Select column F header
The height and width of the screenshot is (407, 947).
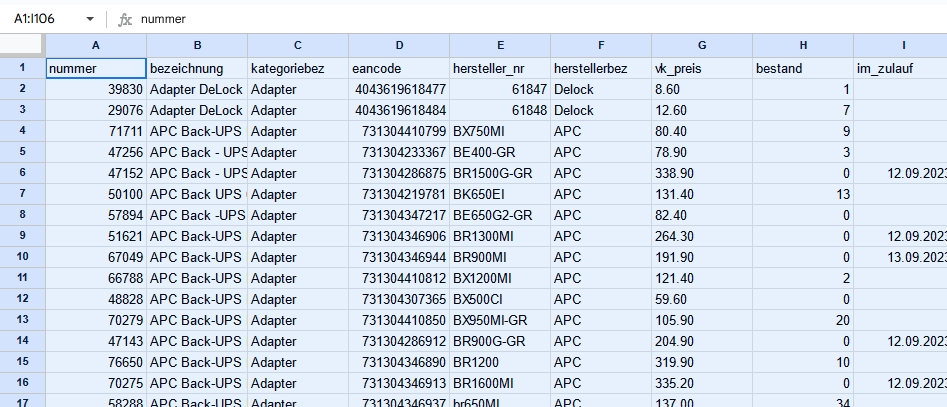point(601,45)
